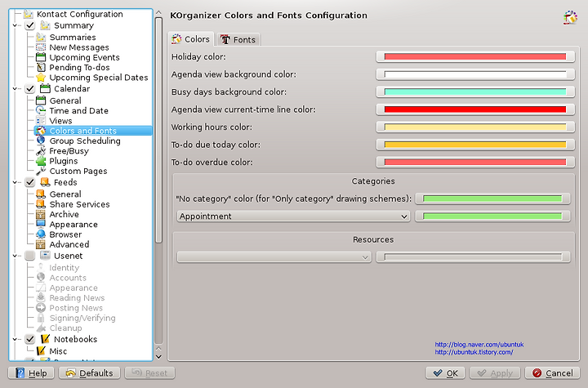Click the Views icon under Calendar
588x388 pixels.
[x=41, y=121]
